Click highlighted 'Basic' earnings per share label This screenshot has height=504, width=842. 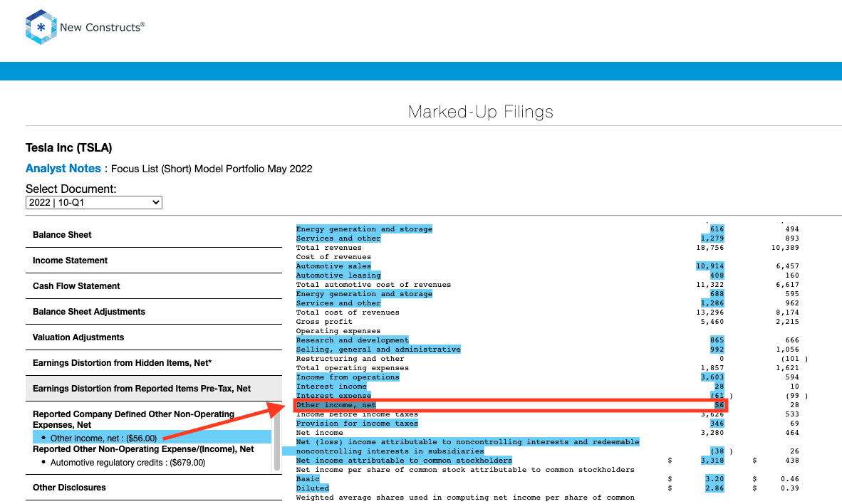(308, 479)
